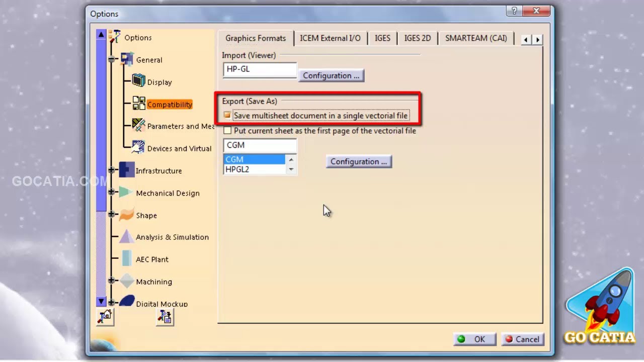
Task: Switch to the IGES 2D tab
Action: tap(418, 38)
